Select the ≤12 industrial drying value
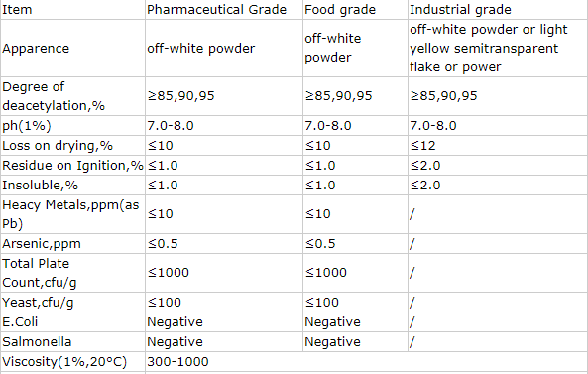 pos(422,146)
